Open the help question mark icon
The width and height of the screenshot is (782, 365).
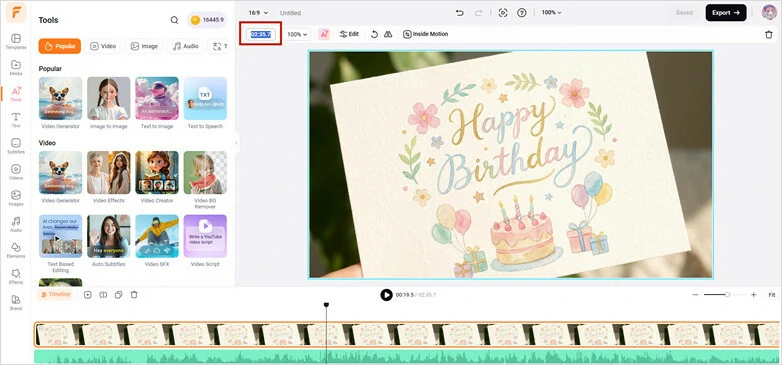point(522,13)
